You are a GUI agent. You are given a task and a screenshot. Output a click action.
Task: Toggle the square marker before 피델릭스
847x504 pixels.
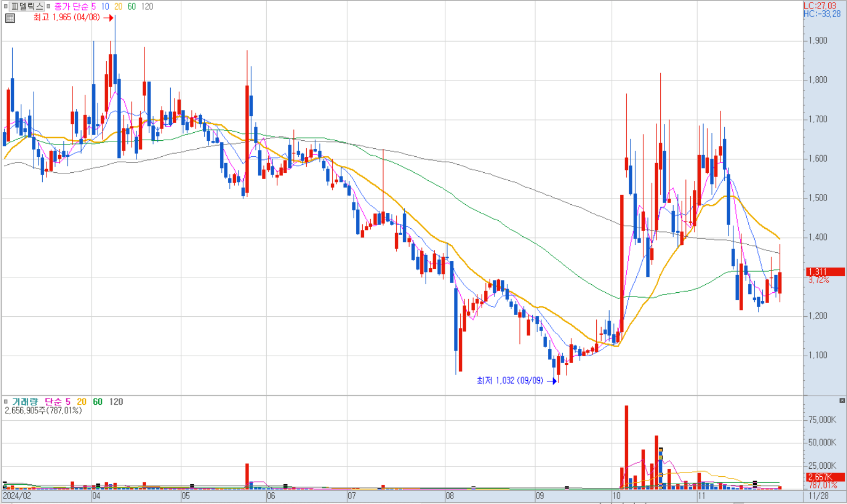coord(6,6)
